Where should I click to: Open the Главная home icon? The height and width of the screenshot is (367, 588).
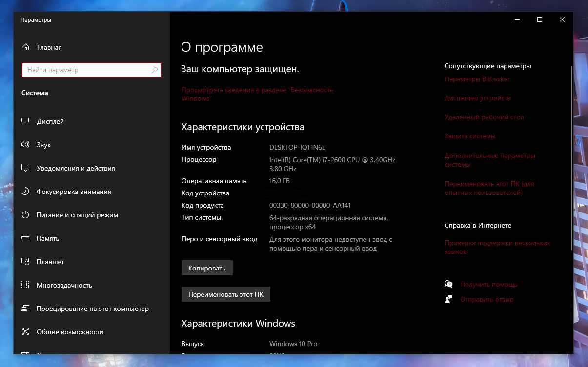(26, 47)
